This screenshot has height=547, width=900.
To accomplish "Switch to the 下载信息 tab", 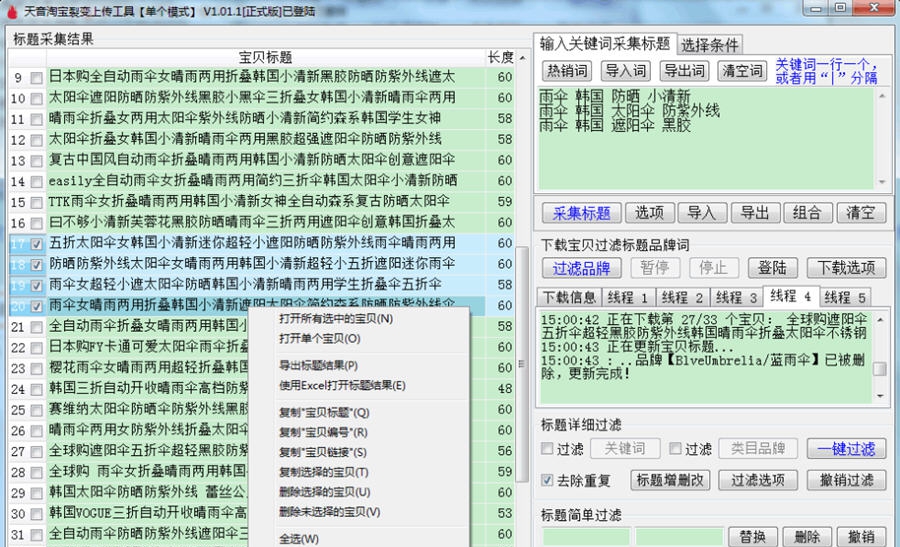I will tap(568, 298).
